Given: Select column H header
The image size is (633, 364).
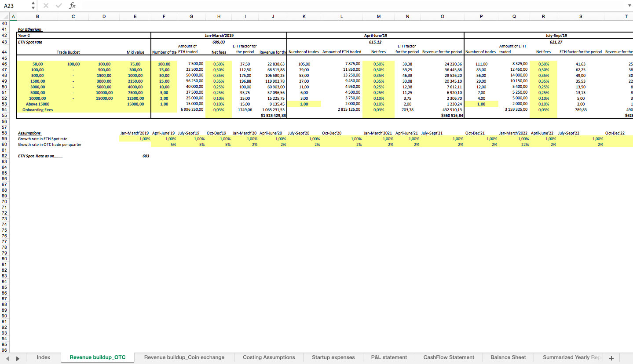Looking at the screenshot, I should [219, 16].
